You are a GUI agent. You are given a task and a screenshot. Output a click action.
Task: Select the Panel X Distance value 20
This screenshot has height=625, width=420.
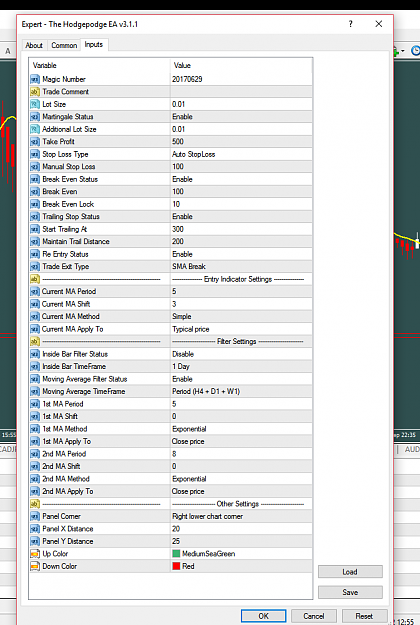point(241,529)
